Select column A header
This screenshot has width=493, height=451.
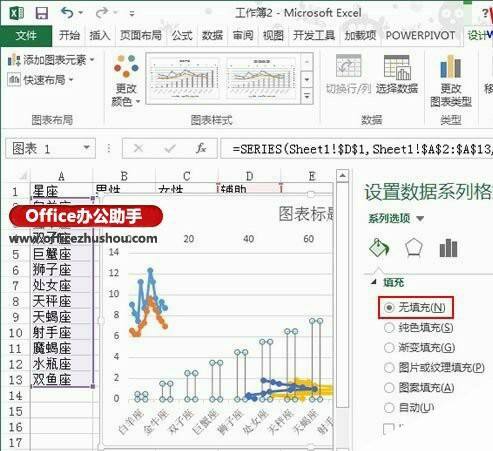[x=61, y=176]
